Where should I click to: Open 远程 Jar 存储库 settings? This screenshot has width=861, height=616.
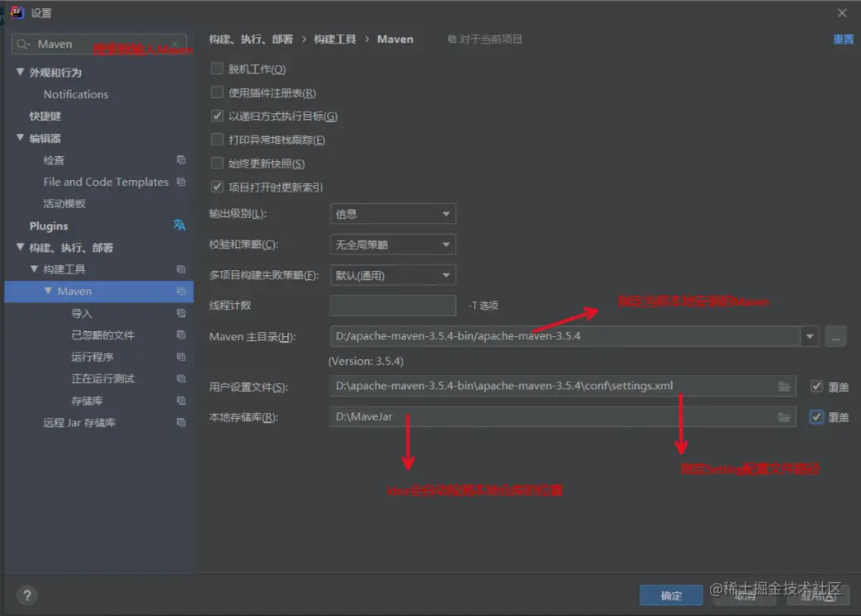click(79, 422)
